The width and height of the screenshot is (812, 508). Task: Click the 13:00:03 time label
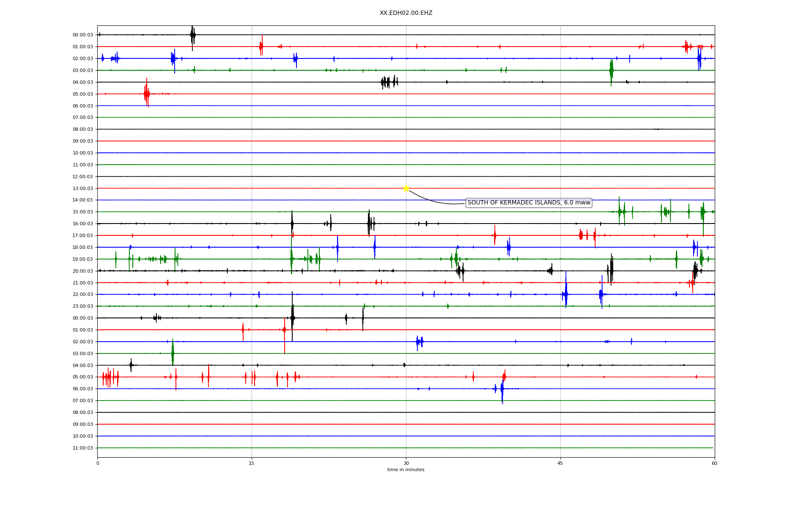(x=83, y=188)
